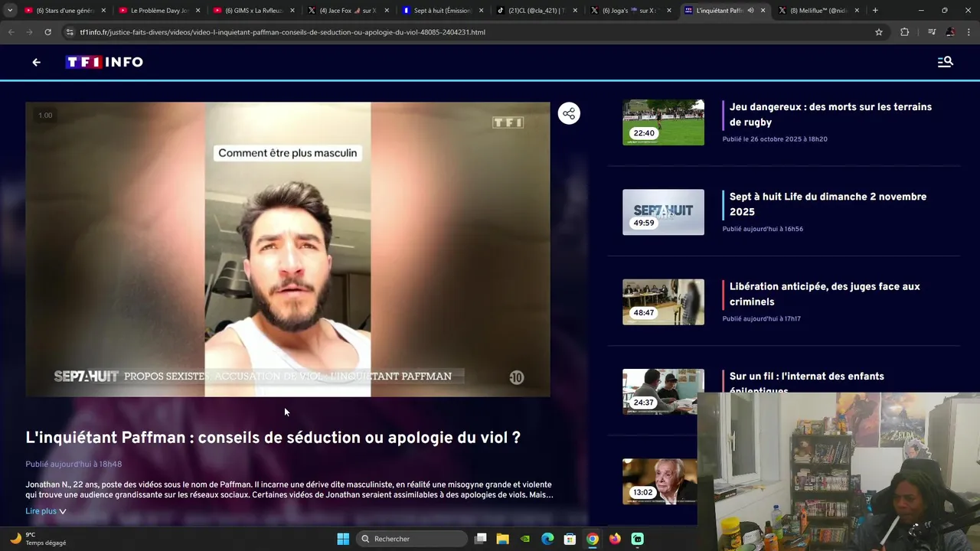Open Chrome three-dot menu
Screen dimensions: 980x551
pos(969,32)
